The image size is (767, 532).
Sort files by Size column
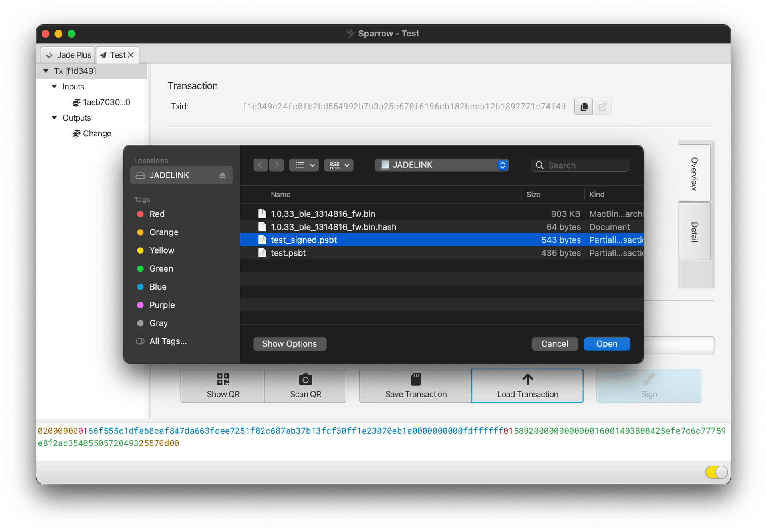533,195
